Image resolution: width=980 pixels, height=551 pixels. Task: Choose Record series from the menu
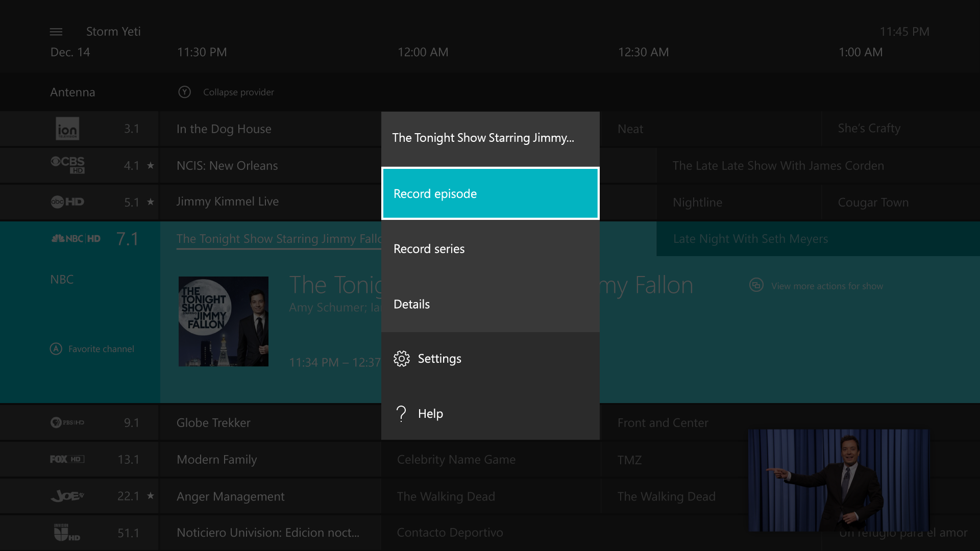pos(490,249)
